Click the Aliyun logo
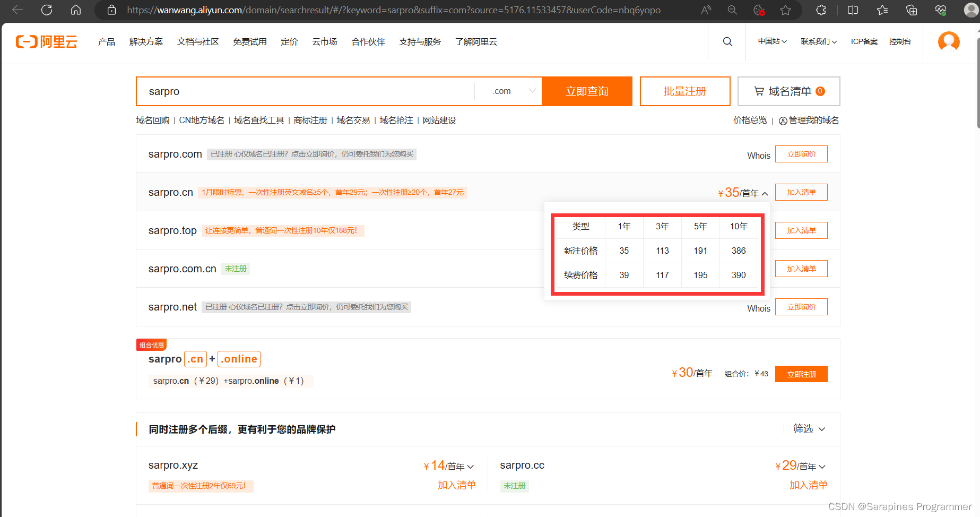Viewport: 980px width, 517px height. tap(47, 41)
